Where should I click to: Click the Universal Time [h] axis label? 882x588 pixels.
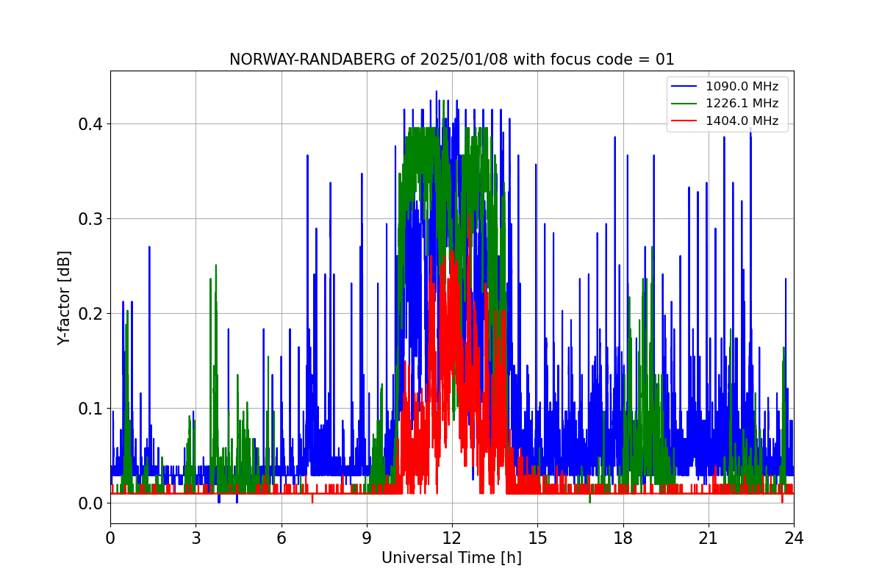[451, 558]
